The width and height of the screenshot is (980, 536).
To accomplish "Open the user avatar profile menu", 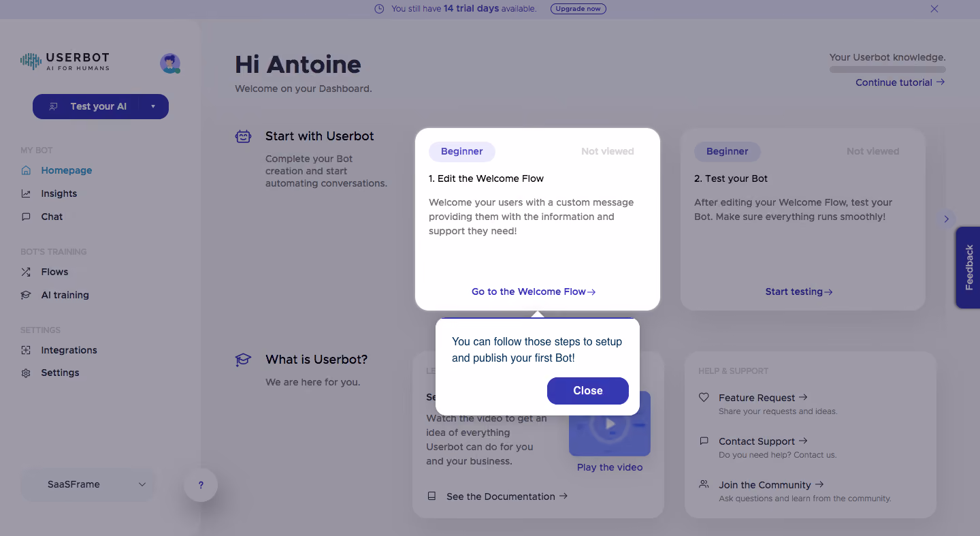I will click(x=170, y=63).
